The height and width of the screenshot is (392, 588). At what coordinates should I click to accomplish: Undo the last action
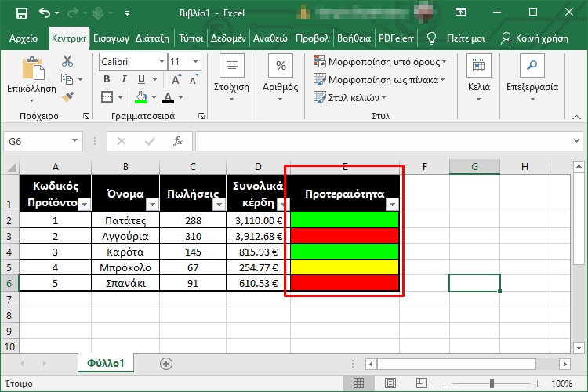tap(45, 13)
